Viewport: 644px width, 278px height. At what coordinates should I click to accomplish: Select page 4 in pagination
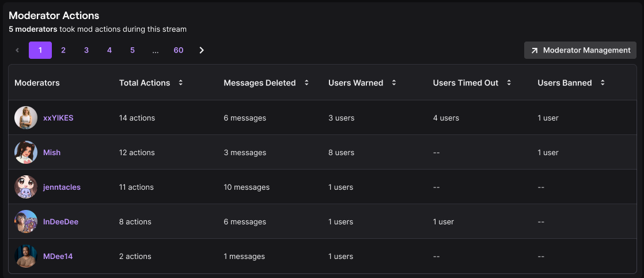tap(109, 50)
